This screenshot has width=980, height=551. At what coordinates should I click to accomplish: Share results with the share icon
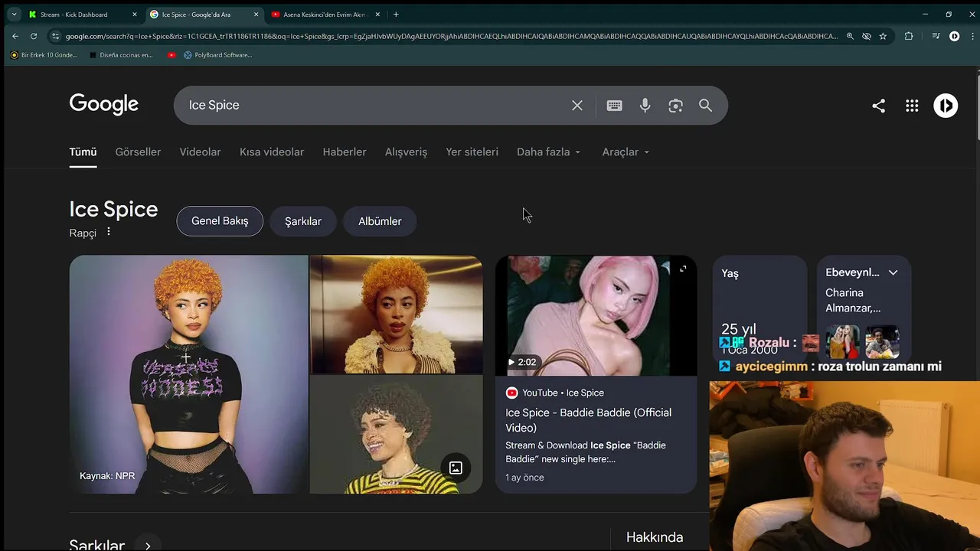(x=878, y=106)
